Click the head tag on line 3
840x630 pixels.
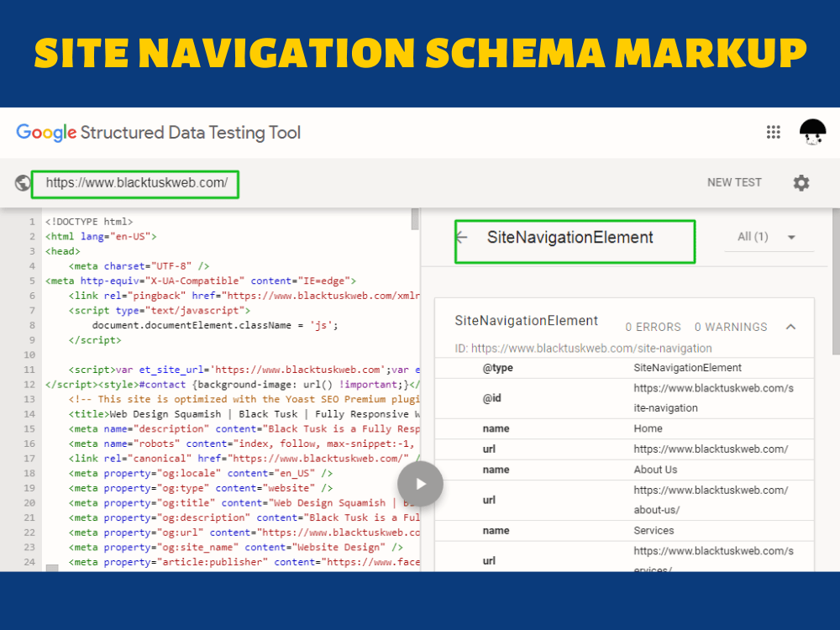tap(63, 251)
